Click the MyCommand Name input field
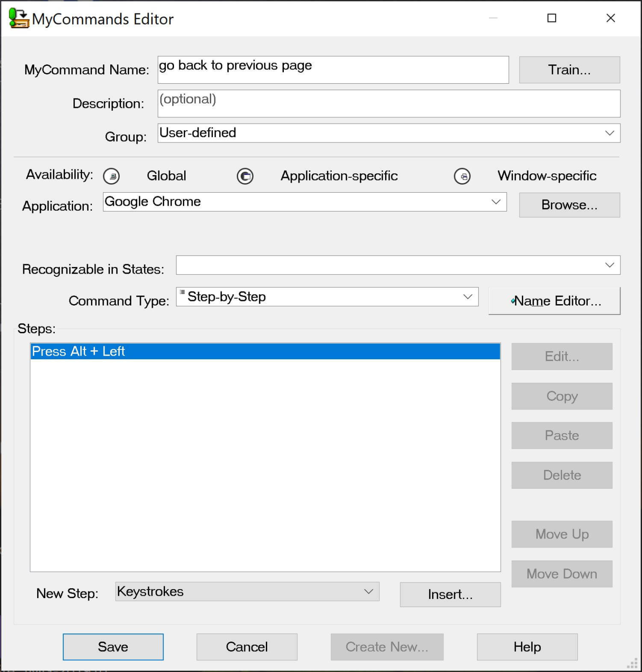Viewport: 642px width, 672px height. [x=333, y=69]
